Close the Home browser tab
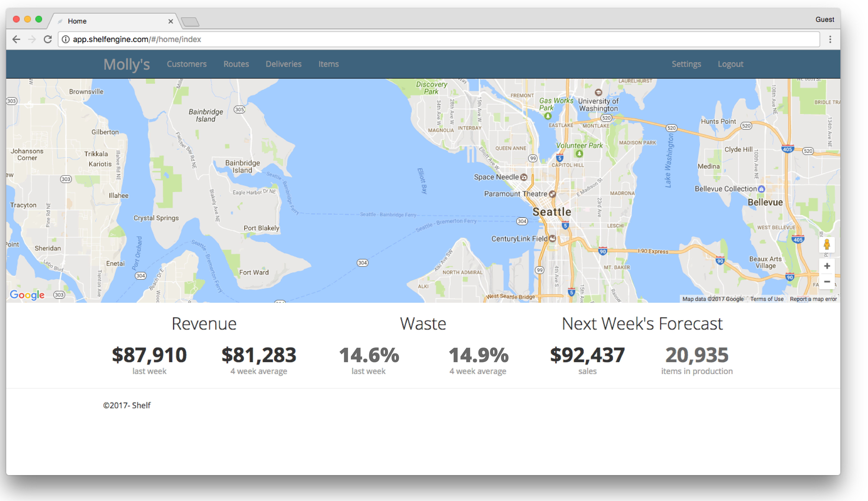Screen dimensions: 868x501 (170, 21)
